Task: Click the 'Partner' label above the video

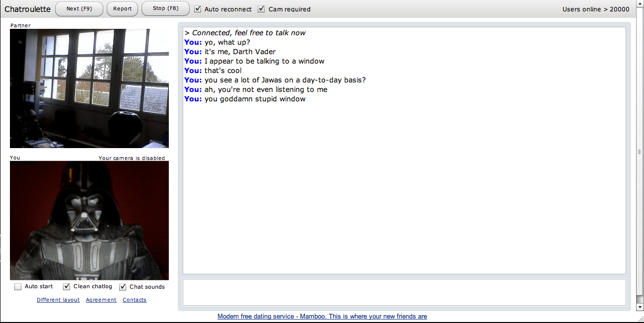Action: [x=20, y=25]
